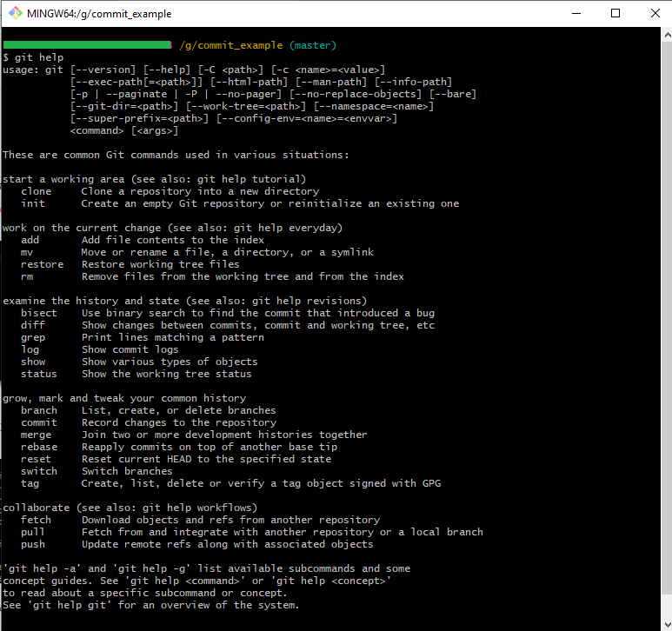The image size is (672, 631).
Task: Click the '(master)' branch label
Action: coord(313,45)
